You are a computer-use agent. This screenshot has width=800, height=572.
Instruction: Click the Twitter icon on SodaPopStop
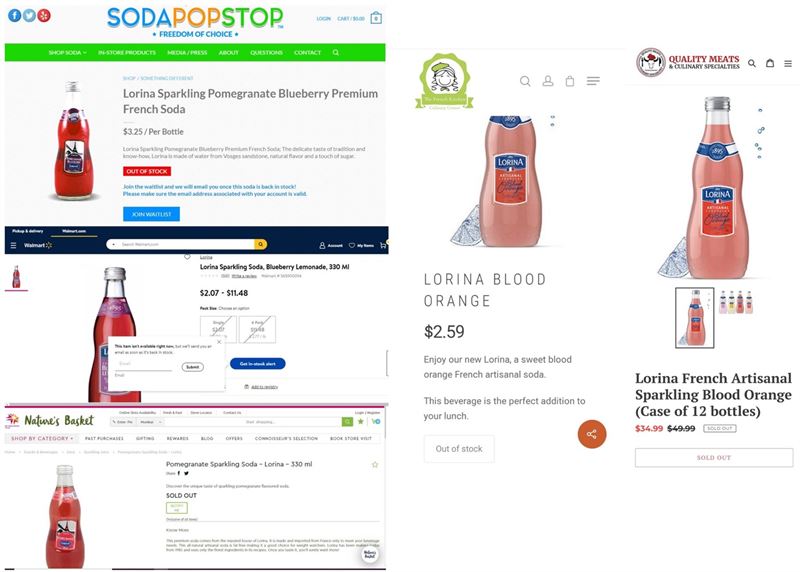pos(29,16)
